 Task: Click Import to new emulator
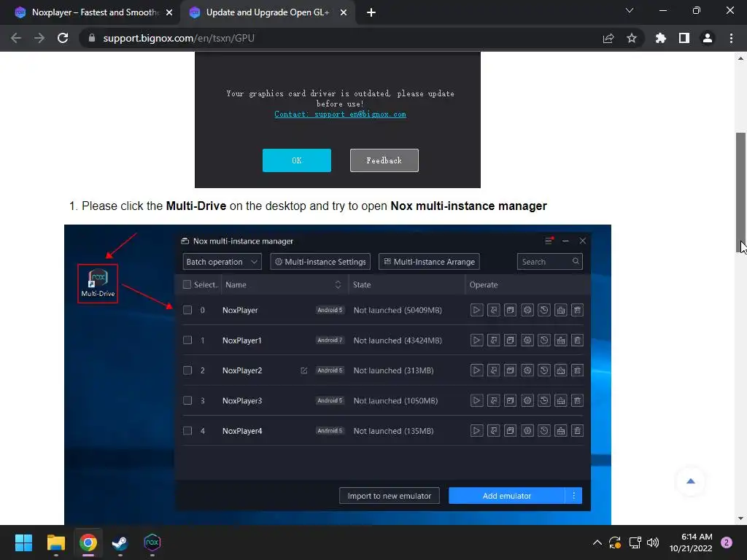click(x=390, y=496)
